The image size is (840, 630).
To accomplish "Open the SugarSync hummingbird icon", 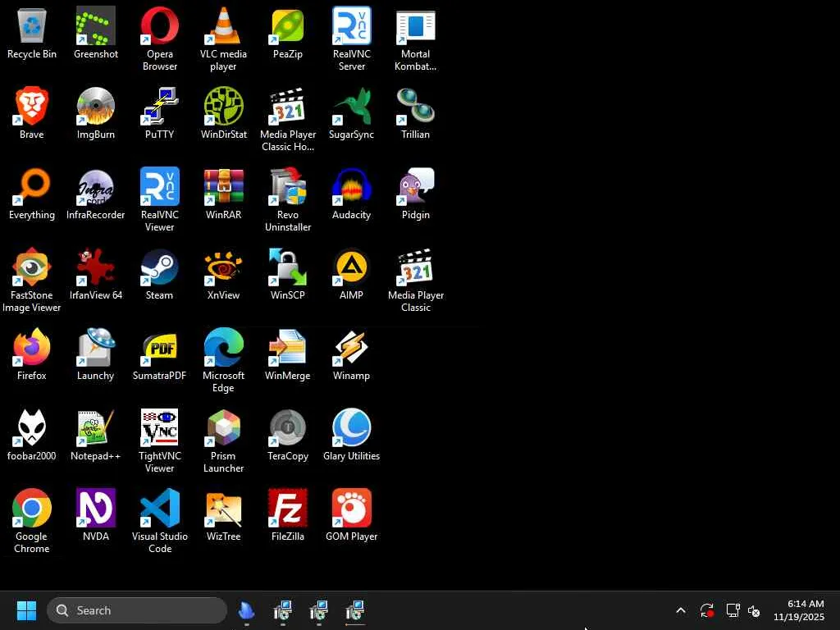I will coord(351,106).
